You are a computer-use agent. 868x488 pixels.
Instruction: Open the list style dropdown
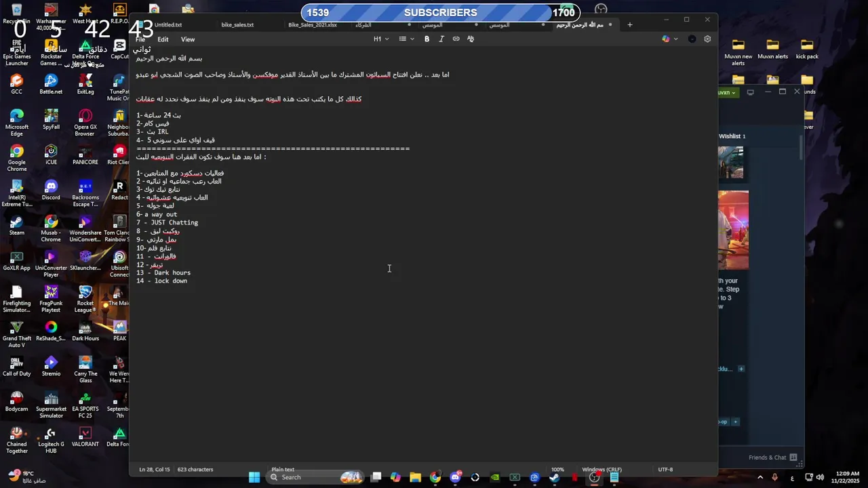(406, 39)
